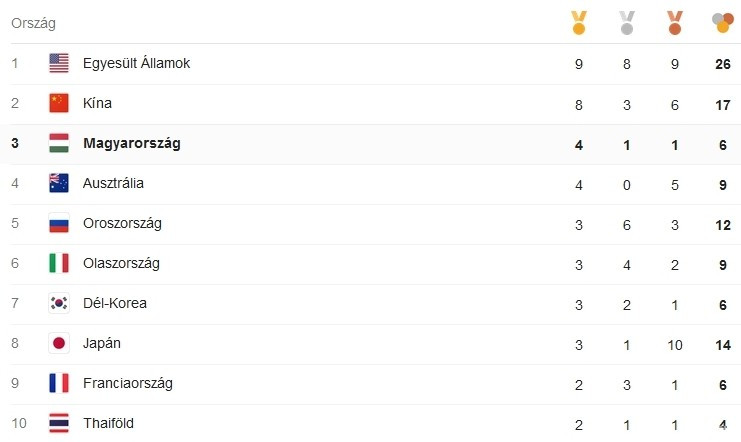Viewport: 741px width, 442px height.
Task: Click the Ország column header
Action: [33, 22]
